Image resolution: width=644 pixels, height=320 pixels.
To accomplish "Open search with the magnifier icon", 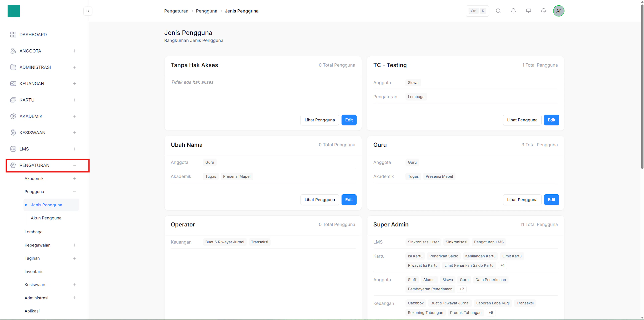I will pyautogui.click(x=498, y=11).
